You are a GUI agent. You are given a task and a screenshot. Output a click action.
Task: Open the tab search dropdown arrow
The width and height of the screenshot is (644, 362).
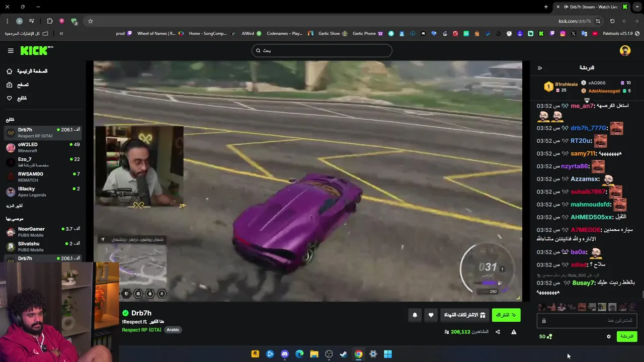(637, 7)
